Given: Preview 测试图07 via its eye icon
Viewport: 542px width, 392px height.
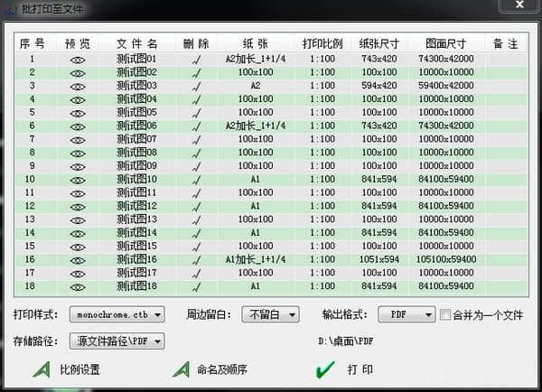Looking at the screenshot, I should (78, 140).
